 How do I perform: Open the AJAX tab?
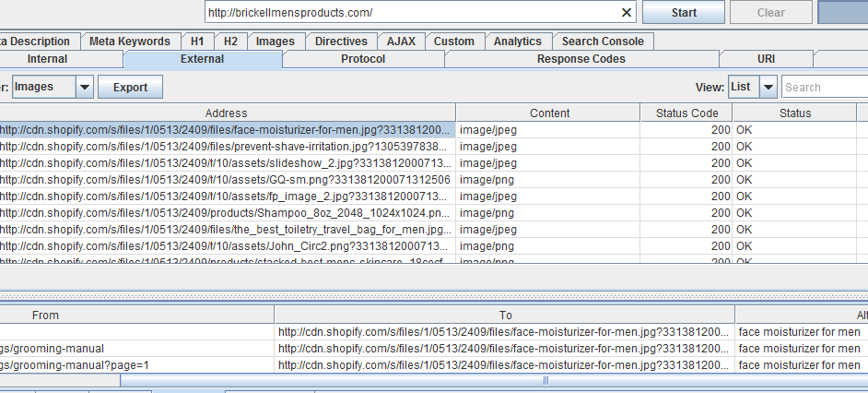[402, 42]
